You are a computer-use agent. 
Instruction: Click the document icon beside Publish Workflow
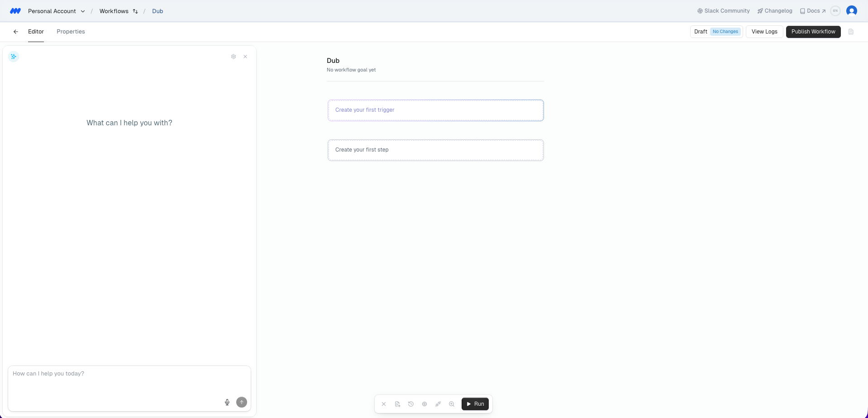(851, 32)
